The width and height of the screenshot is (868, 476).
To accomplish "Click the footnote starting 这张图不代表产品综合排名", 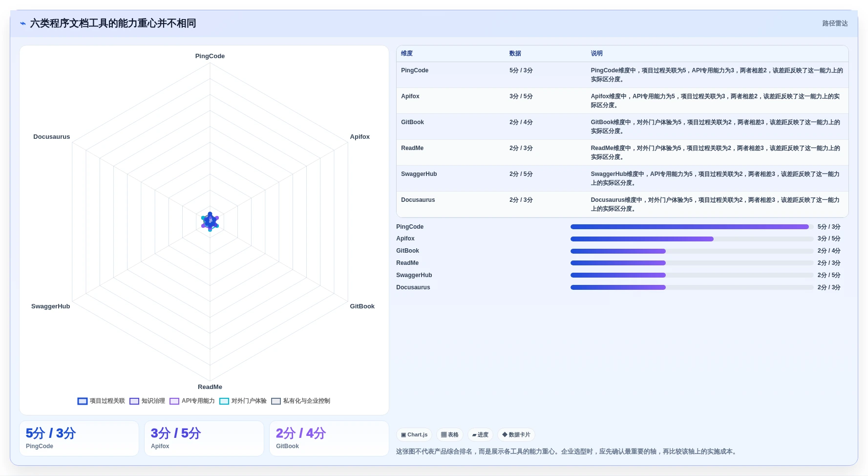I will 567,452.
